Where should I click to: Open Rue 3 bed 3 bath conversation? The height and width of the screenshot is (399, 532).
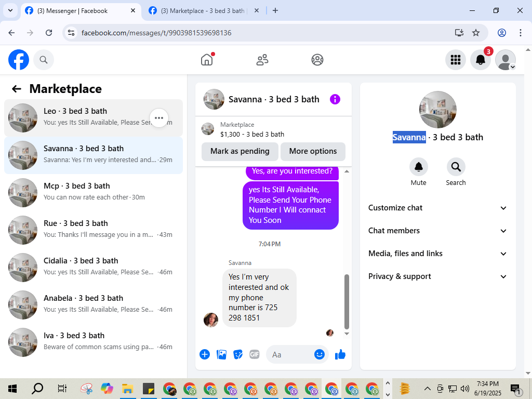point(94,230)
